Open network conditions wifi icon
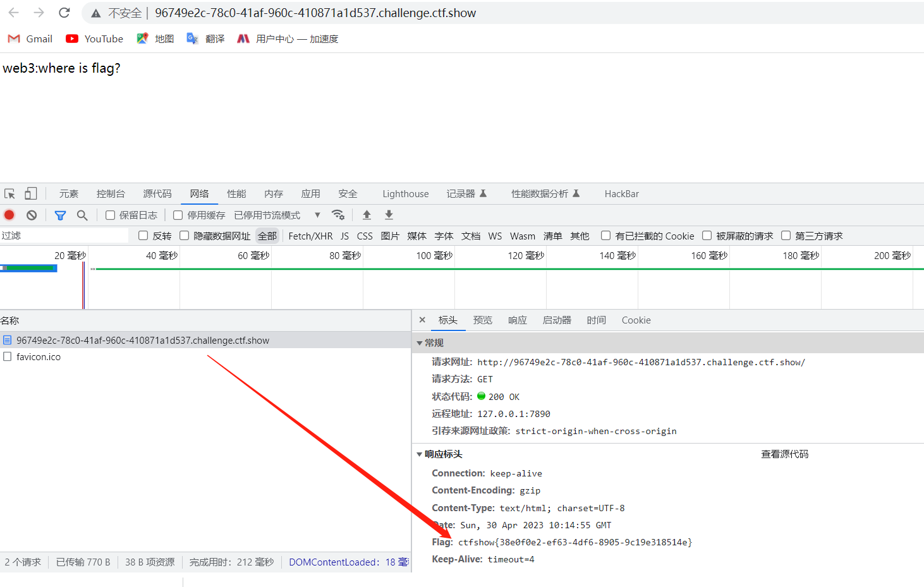This screenshot has height=587, width=924. (338, 215)
